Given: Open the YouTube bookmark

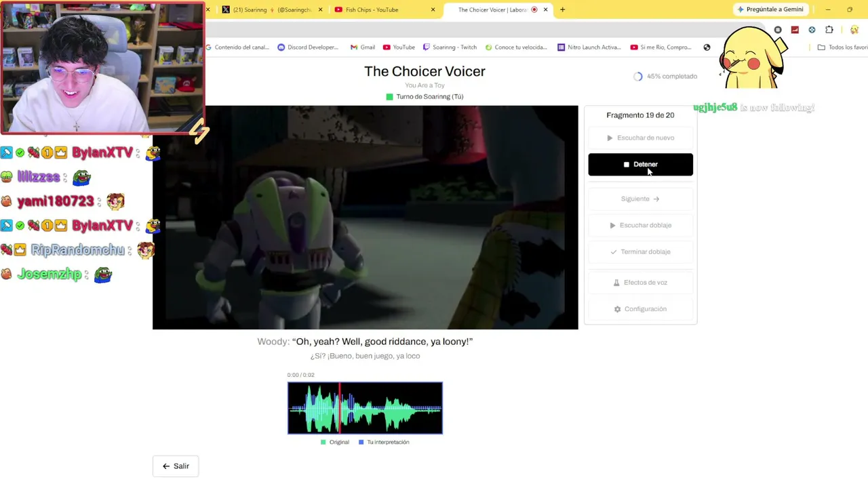Looking at the screenshot, I should (399, 47).
